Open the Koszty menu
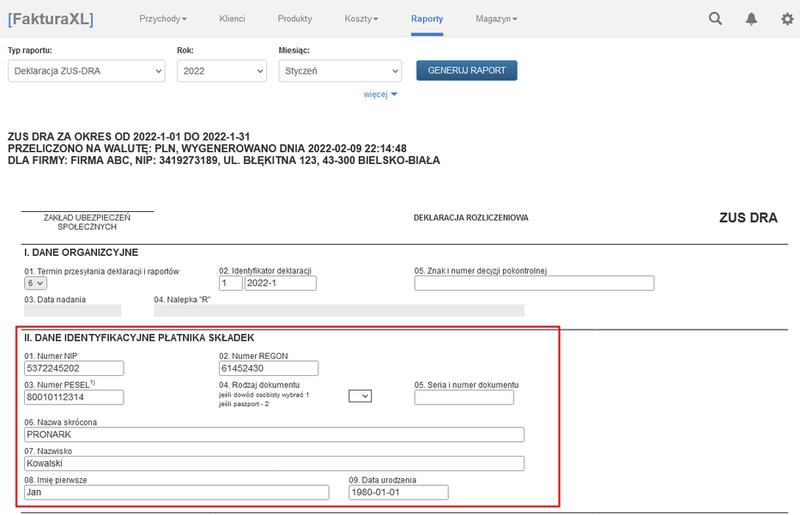This screenshot has height=515, width=800. pyautogui.click(x=361, y=19)
